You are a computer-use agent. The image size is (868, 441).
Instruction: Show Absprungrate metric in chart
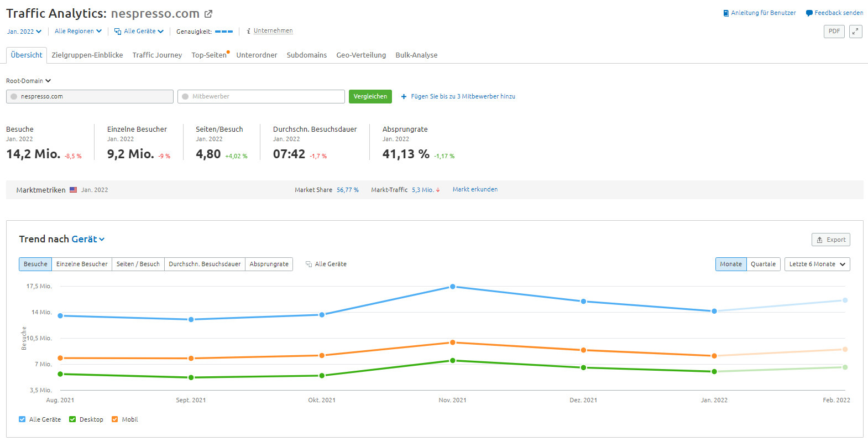(269, 264)
